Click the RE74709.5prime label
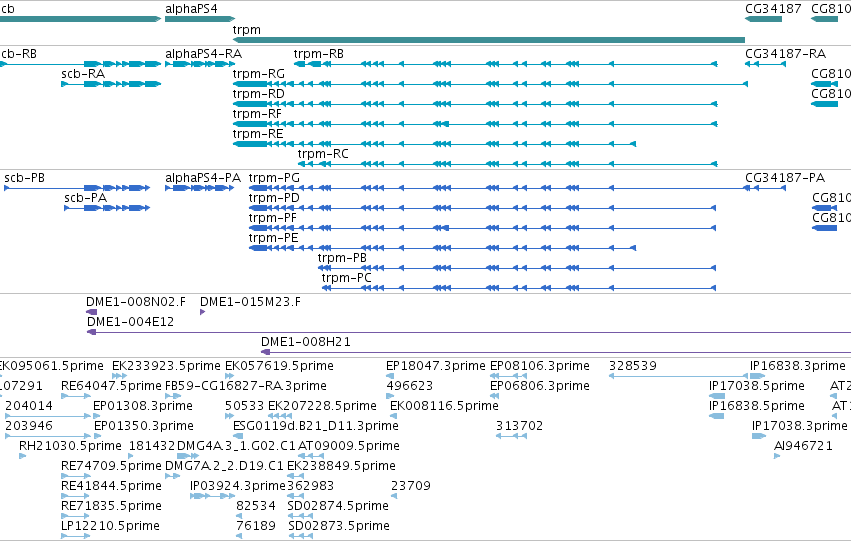The height and width of the screenshot is (541, 851). (x=111, y=467)
